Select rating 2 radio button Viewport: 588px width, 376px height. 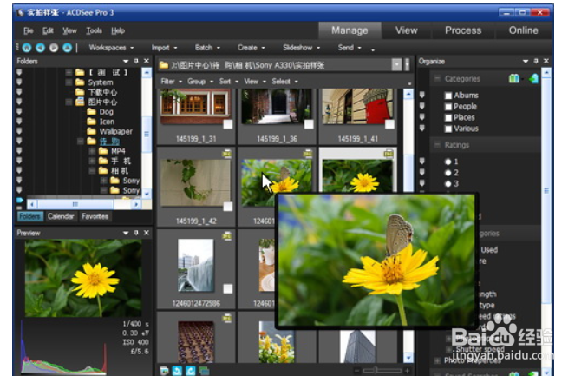pyautogui.click(x=448, y=173)
